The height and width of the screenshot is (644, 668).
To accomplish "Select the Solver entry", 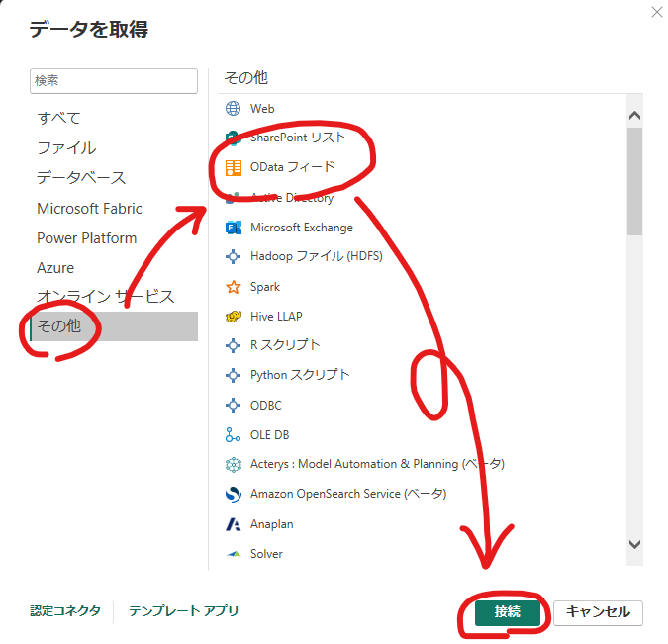I will (x=266, y=554).
